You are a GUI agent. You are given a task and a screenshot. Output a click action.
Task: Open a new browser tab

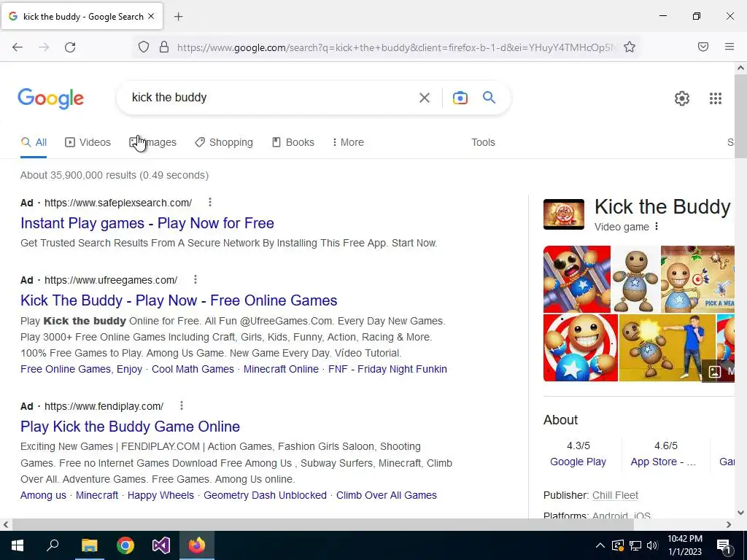(178, 17)
